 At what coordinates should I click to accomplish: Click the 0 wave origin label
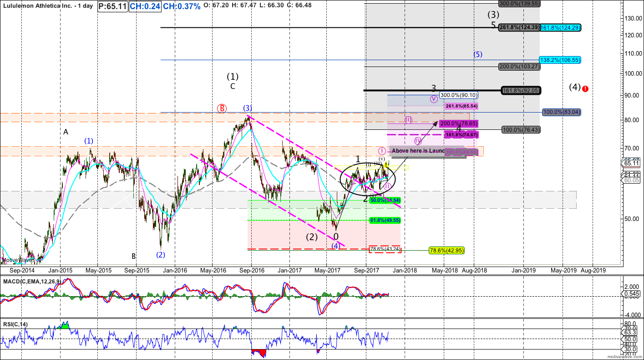[336, 237]
